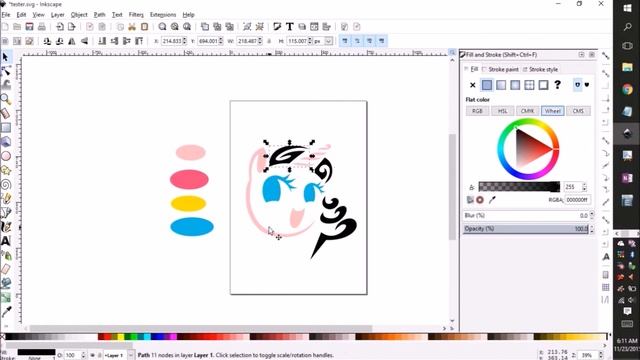Click the Save document icon

29,27
